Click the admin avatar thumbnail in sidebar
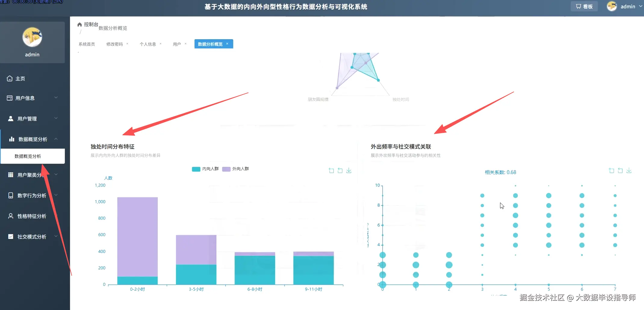644x310 pixels. point(32,37)
